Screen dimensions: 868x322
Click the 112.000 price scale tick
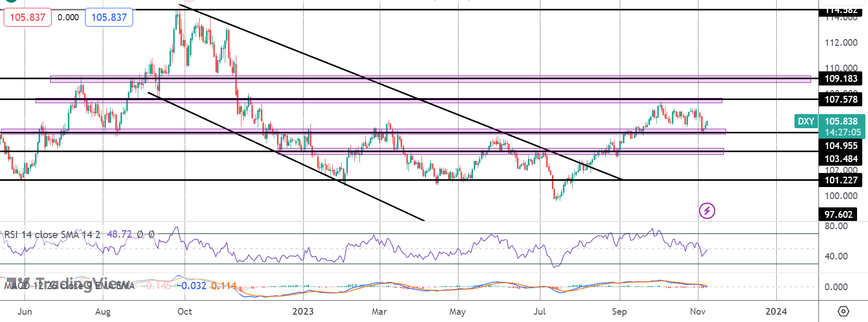pyautogui.click(x=841, y=43)
